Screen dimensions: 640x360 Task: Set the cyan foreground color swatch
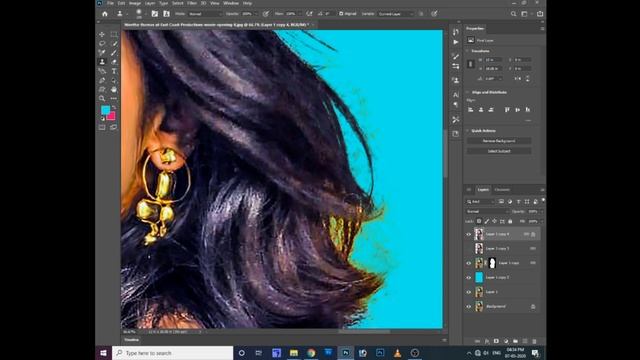click(x=105, y=110)
